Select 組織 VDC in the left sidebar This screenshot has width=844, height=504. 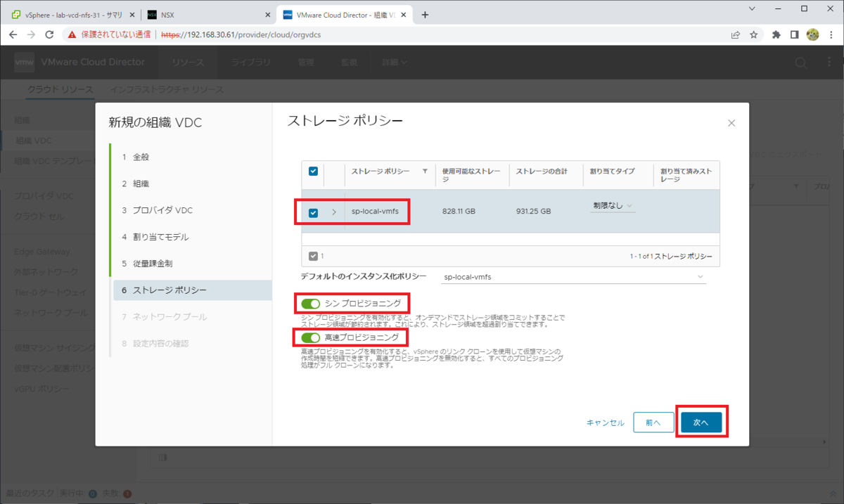pos(33,141)
